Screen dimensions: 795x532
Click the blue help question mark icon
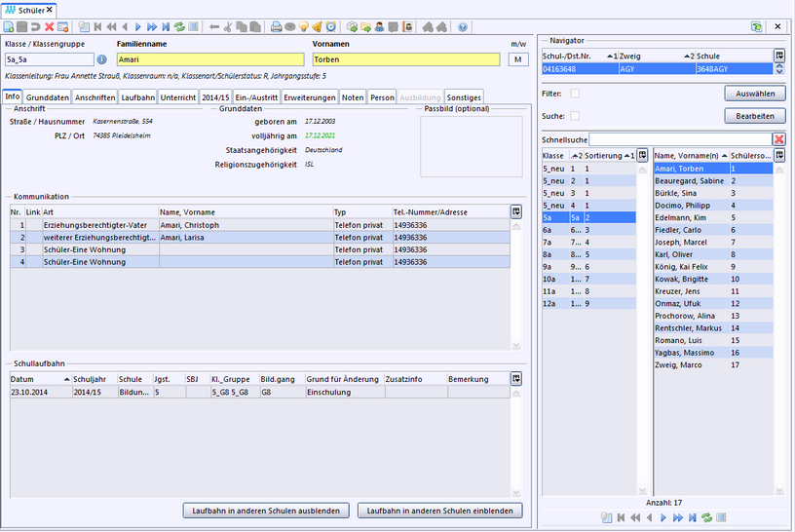pos(462,27)
